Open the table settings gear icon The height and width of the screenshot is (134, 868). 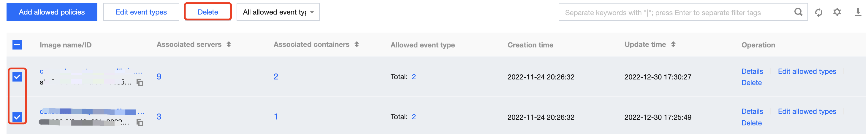pyautogui.click(x=837, y=12)
